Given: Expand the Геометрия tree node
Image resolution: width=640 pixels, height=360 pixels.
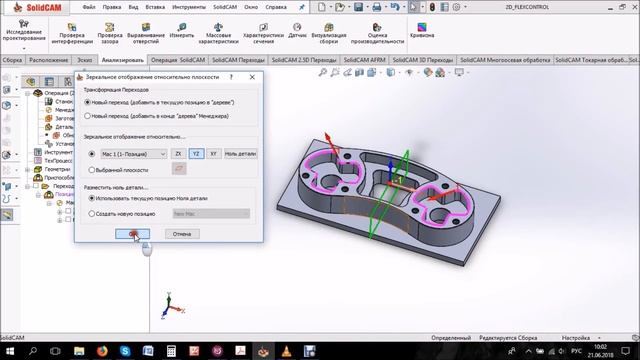Looking at the screenshot, I should click(x=27, y=169).
